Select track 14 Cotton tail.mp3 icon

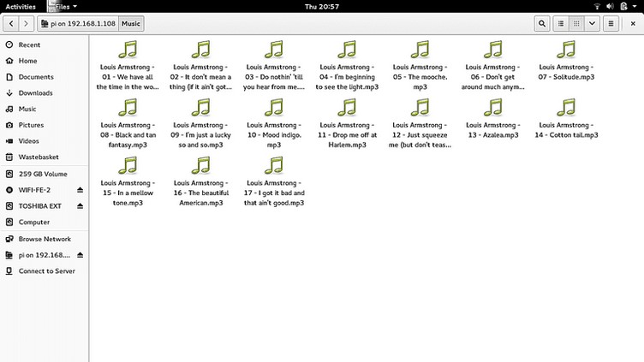pyautogui.click(x=566, y=108)
